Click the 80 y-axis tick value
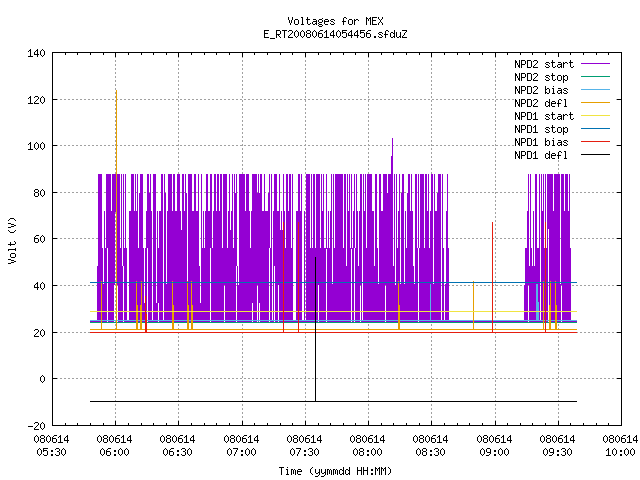The height and width of the screenshot is (480, 640). (39, 193)
